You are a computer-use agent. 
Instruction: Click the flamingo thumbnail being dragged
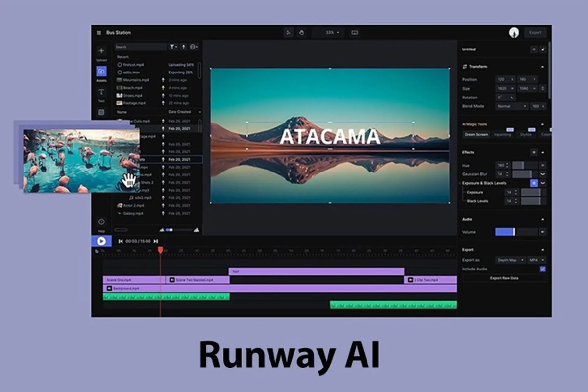(81, 161)
